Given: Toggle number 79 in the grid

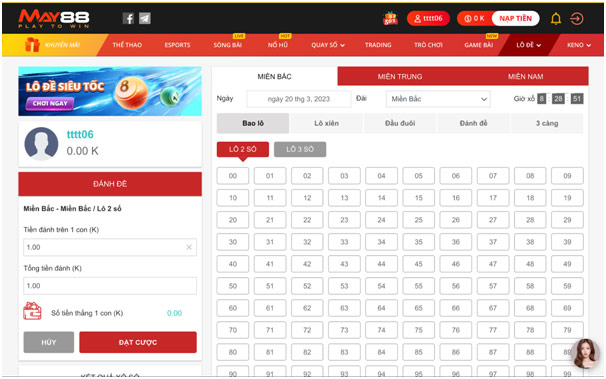Looking at the screenshot, I should (567, 330).
